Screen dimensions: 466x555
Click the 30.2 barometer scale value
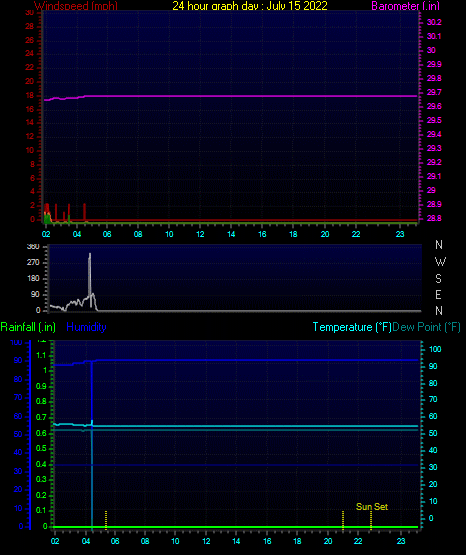tap(434, 22)
